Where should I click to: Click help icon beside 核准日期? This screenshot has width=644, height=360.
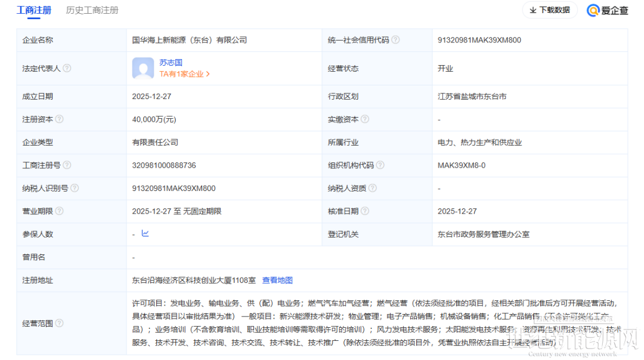pos(365,211)
